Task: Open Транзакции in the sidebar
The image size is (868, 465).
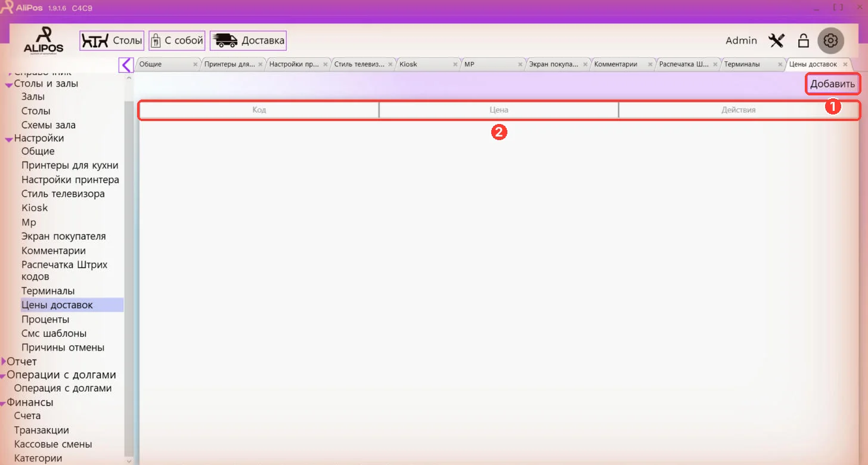Action: point(42,430)
